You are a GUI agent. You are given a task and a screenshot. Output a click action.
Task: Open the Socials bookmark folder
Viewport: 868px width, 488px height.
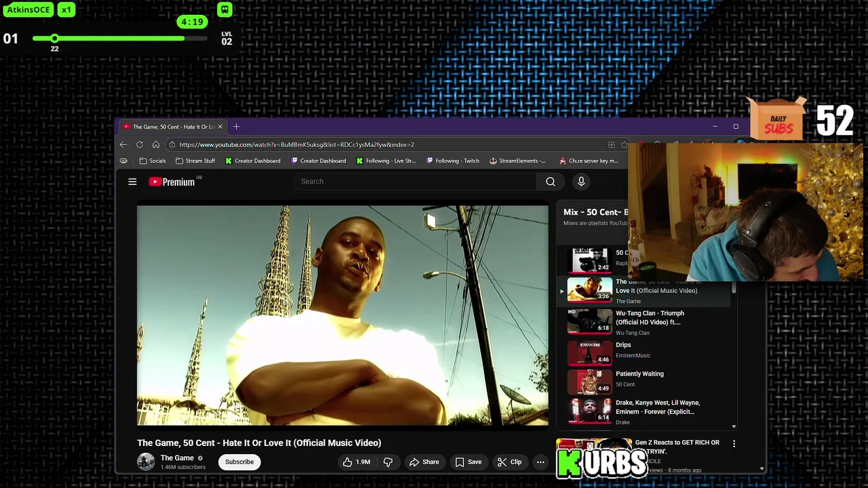coord(153,161)
